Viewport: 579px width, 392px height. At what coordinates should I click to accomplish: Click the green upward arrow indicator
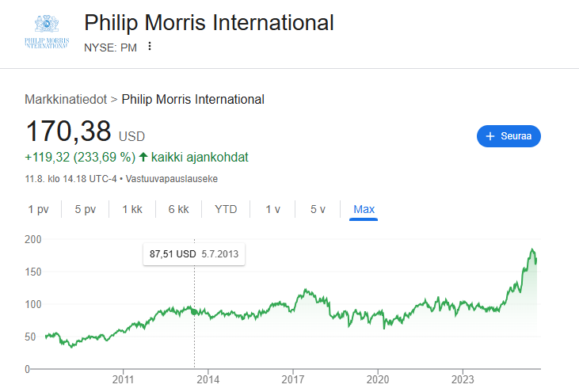point(143,157)
